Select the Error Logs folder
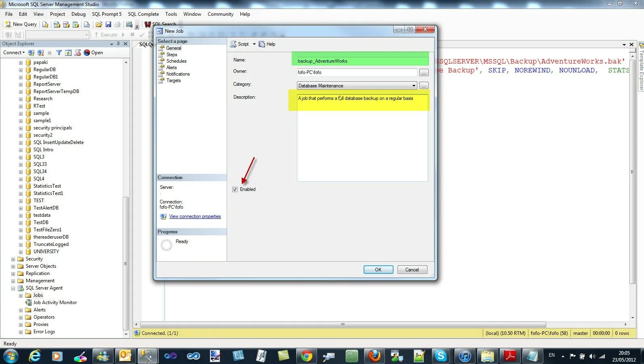644x364 pixels. pyautogui.click(x=44, y=332)
